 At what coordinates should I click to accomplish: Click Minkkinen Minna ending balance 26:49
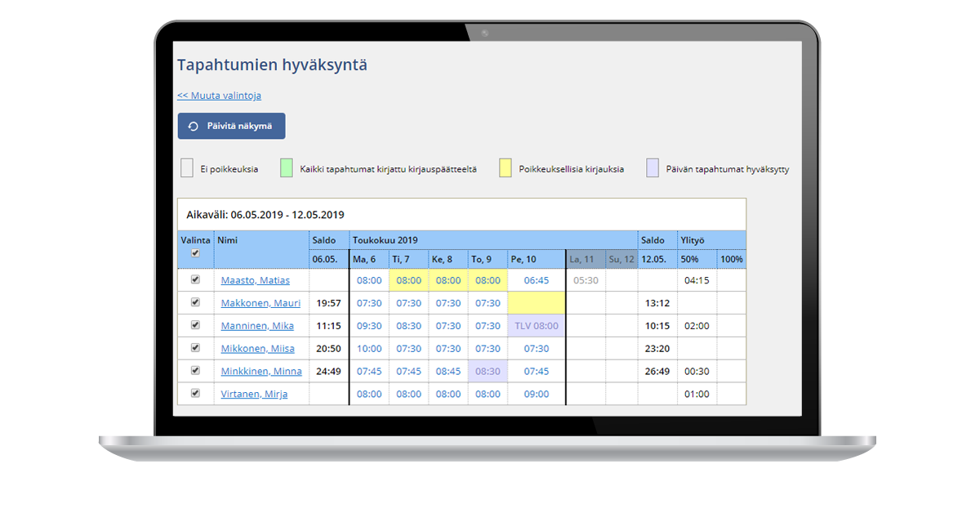click(x=657, y=372)
